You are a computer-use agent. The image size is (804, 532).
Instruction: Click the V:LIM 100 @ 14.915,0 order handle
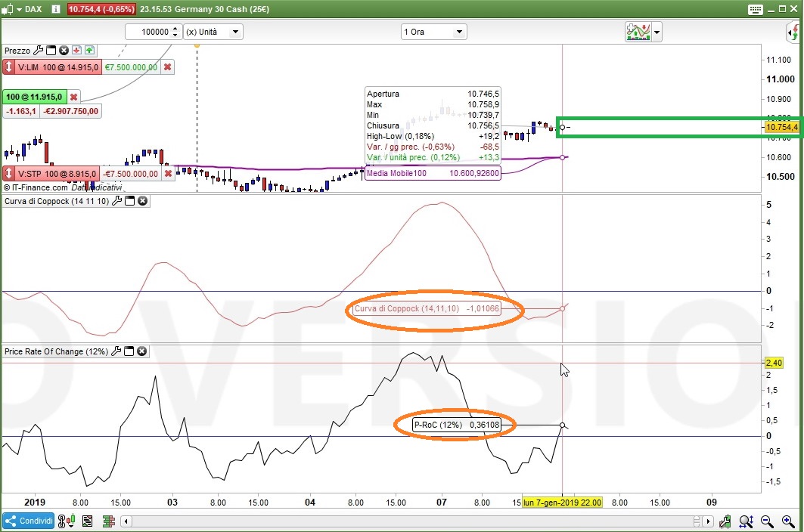point(9,67)
